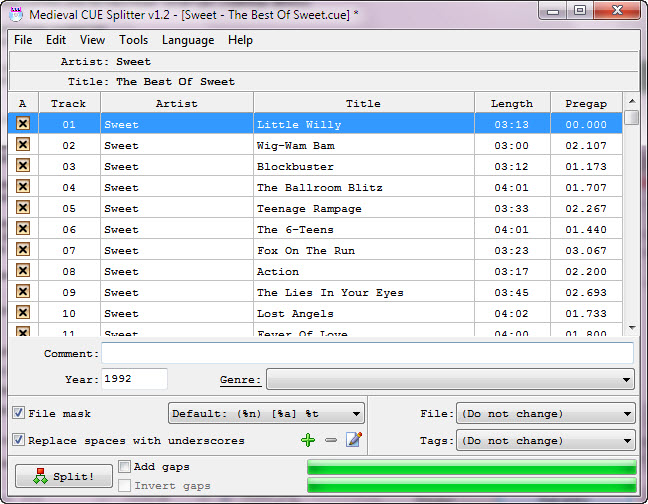Click the Title column header

click(364, 103)
